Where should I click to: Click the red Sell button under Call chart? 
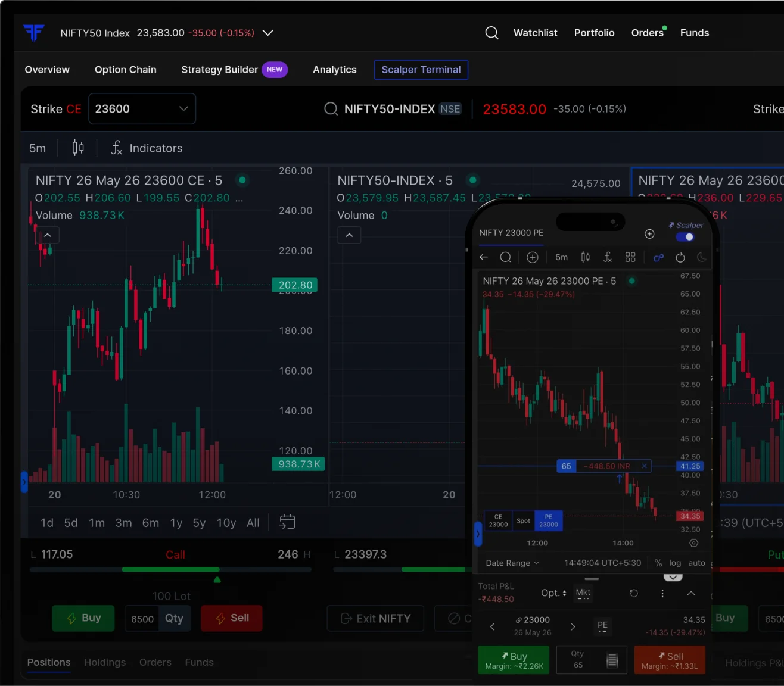point(232,618)
